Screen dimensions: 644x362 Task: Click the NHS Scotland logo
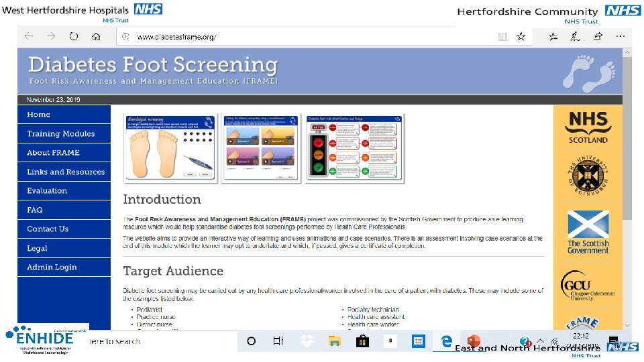pos(588,127)
